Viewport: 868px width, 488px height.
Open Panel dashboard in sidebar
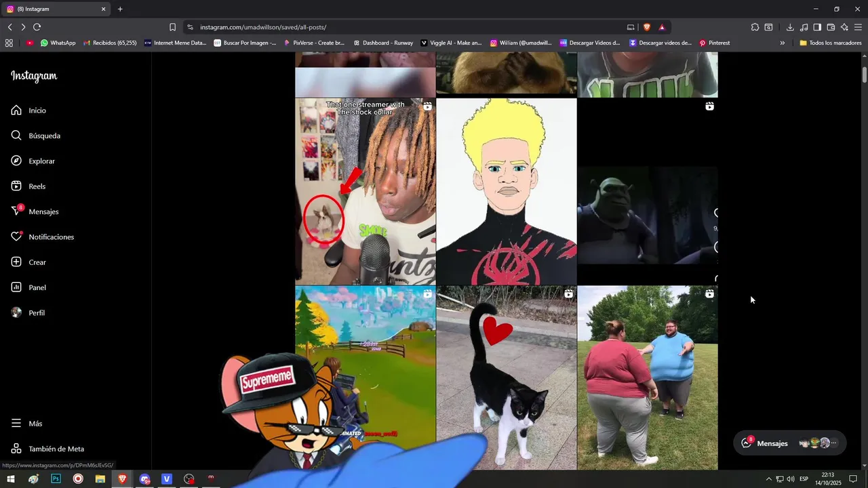(x=37, y=287)
